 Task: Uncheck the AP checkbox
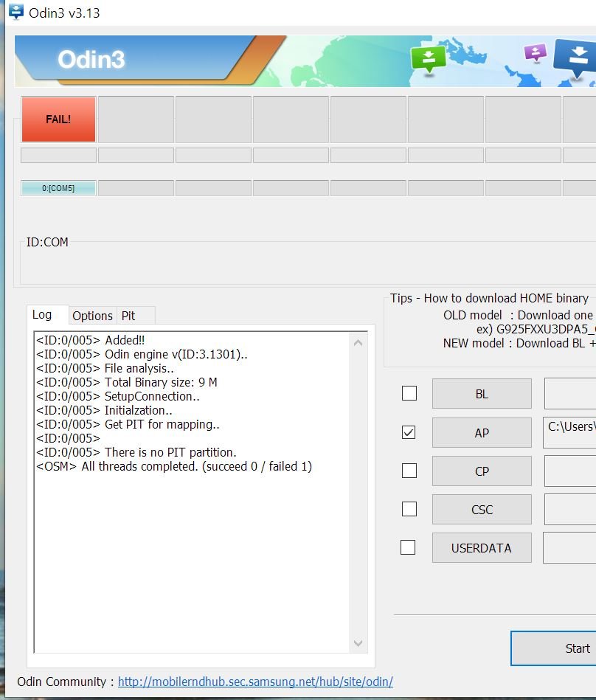pyautogui.click(x=409, y=432)
